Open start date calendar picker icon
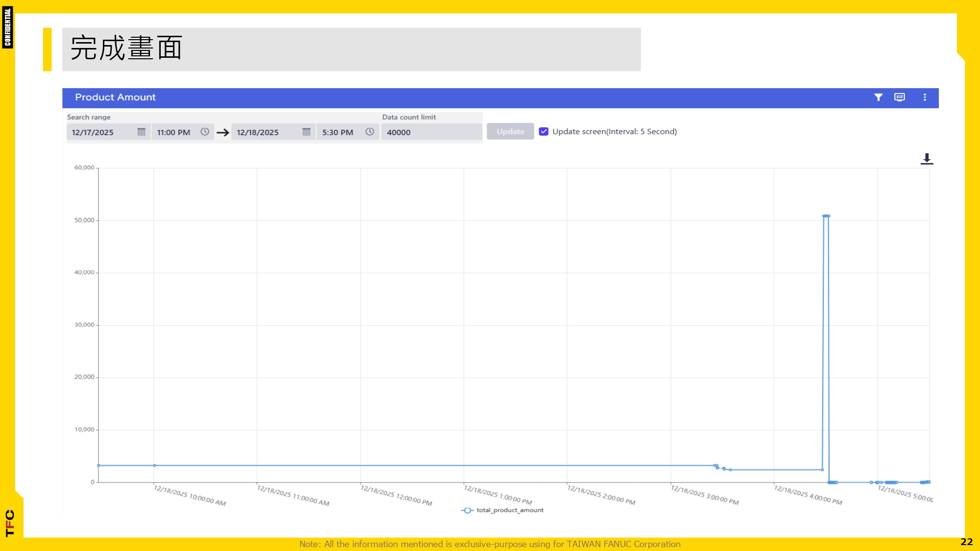 [141, 132]
